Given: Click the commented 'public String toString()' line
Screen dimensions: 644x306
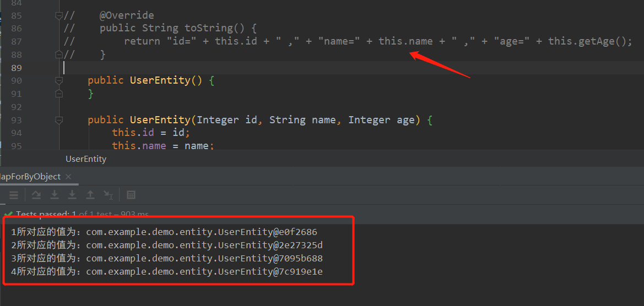Looking at the screenshot, I should (x=178, y=28).
